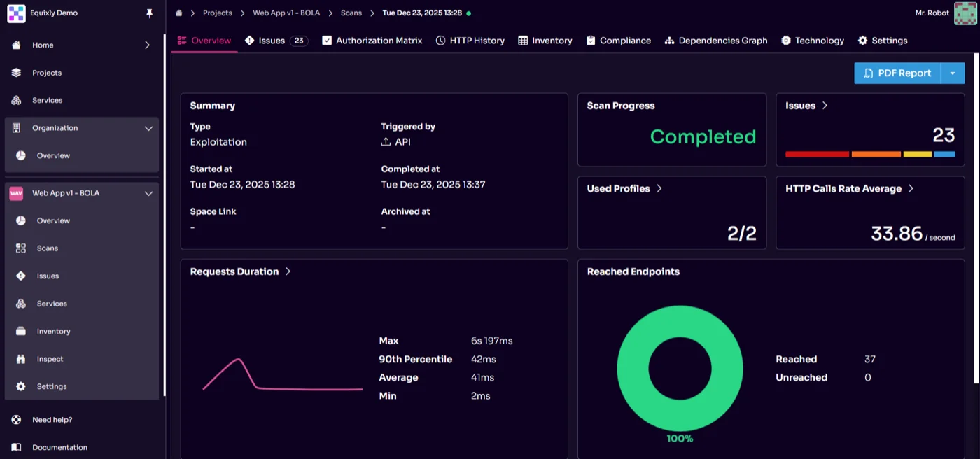
Task: Open HTTP History via the clock icon
Action: [x=440, y=41]
